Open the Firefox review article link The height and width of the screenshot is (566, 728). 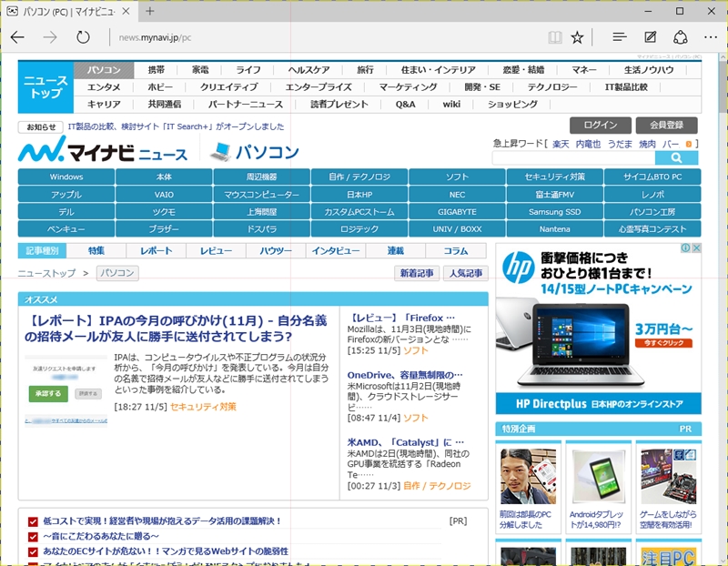click(401, 318)
